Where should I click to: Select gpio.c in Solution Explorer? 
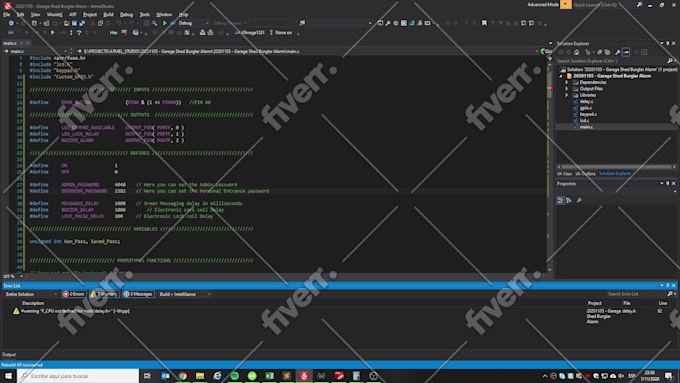(586, 108)
